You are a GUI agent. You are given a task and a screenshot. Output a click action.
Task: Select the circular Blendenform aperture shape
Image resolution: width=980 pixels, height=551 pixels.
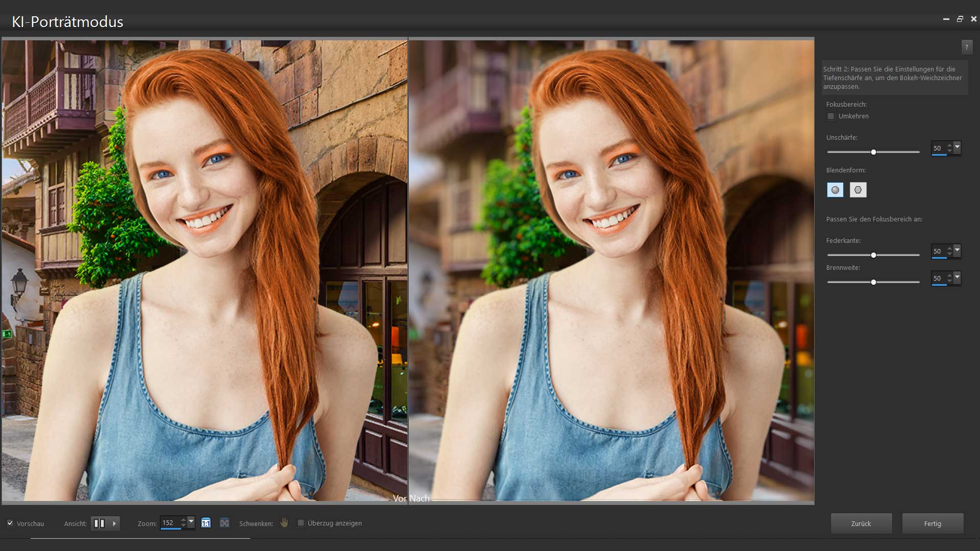click(x=835, y=189)
